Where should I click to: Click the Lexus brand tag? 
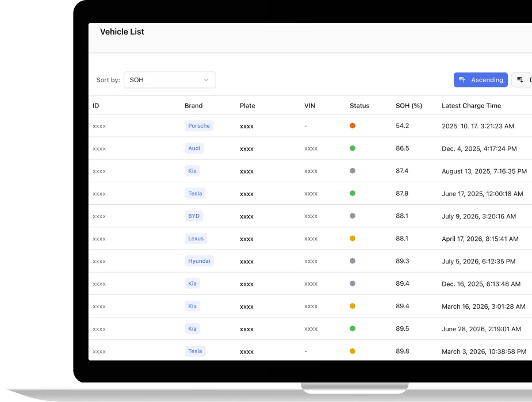(196, 239)
